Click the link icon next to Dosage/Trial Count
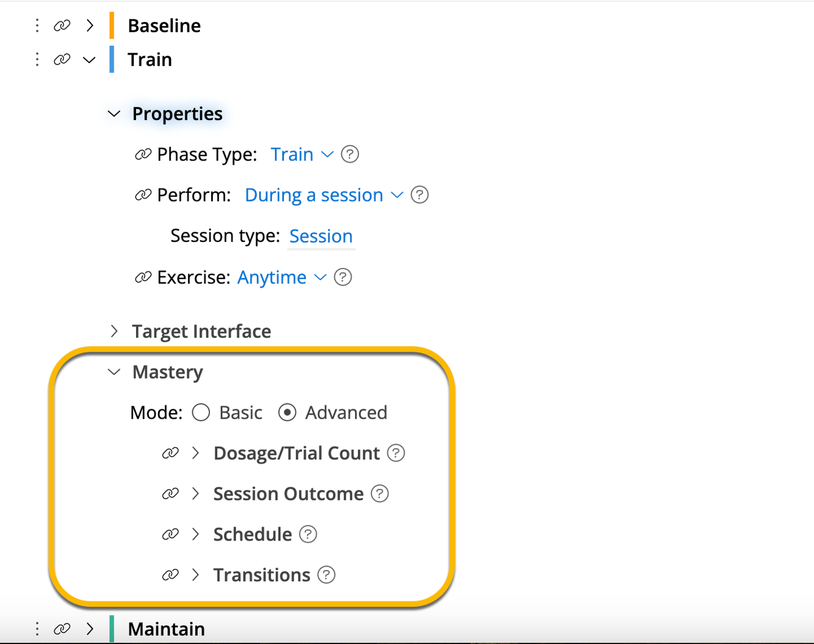 click(x=170, y=452)
